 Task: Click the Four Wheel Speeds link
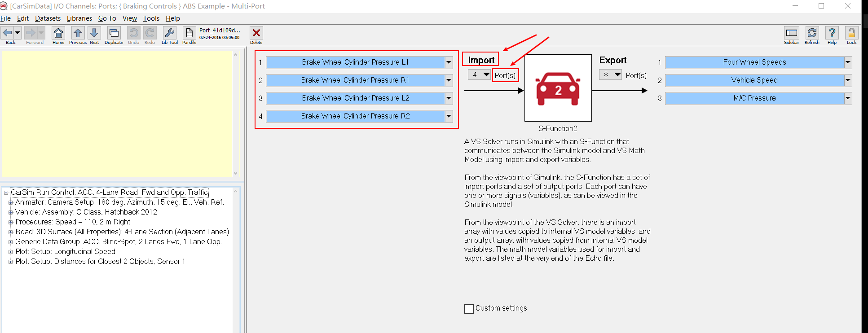coord(754,62)
